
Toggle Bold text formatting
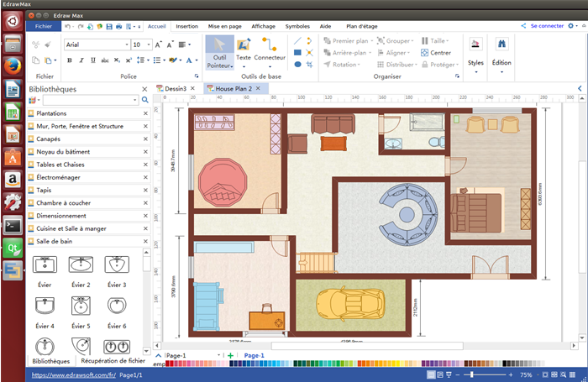click(x=69, y=60)
